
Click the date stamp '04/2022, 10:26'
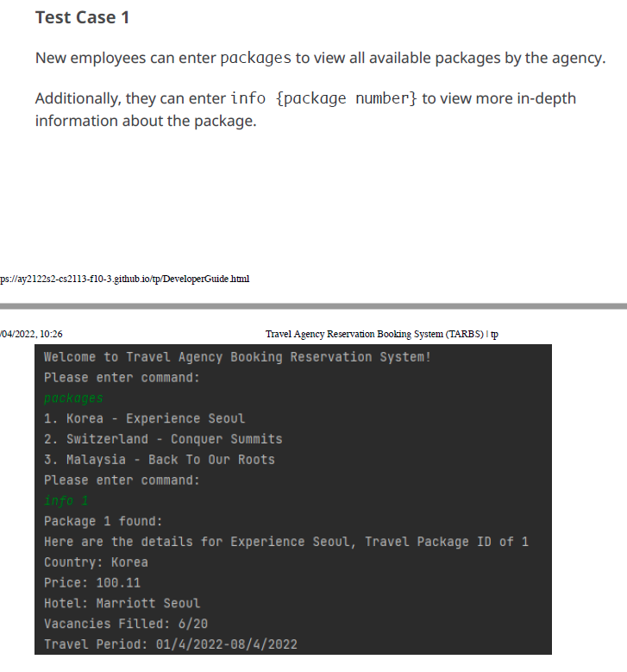pyautogui.click(x=31, y=335)
